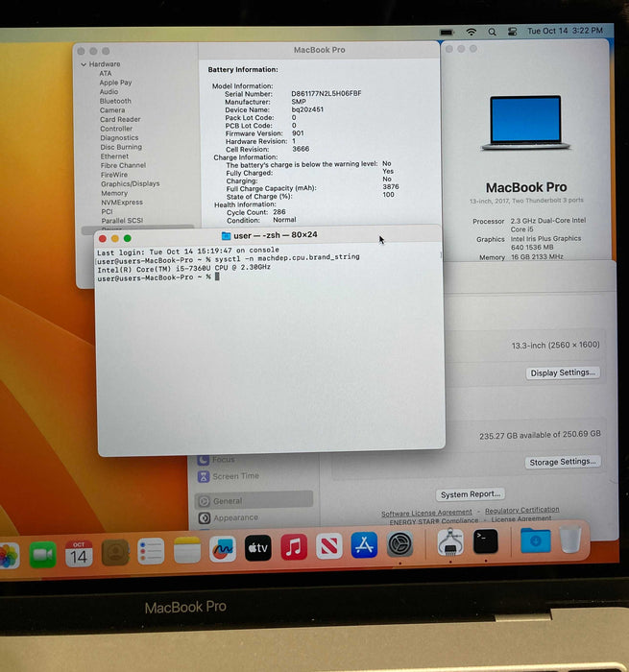Click the System Settings gear in Dock
This screenshot has height=672, width=629.
click(x=400, y=545)
